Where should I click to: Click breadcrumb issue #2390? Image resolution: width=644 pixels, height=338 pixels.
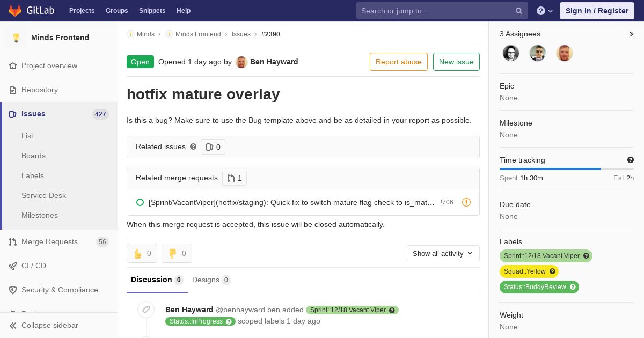[270, 34]
